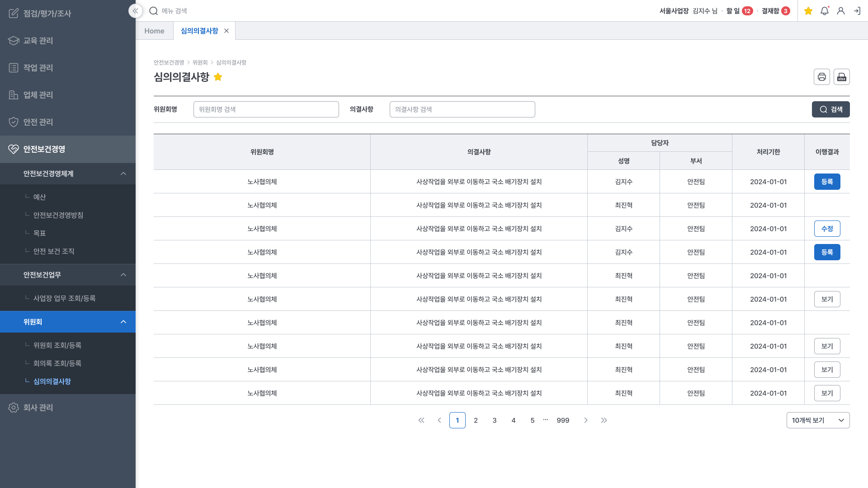Collapse the 위원회 menu section
The width and height of the screenshot is (868, 488).
click(123, 322)
